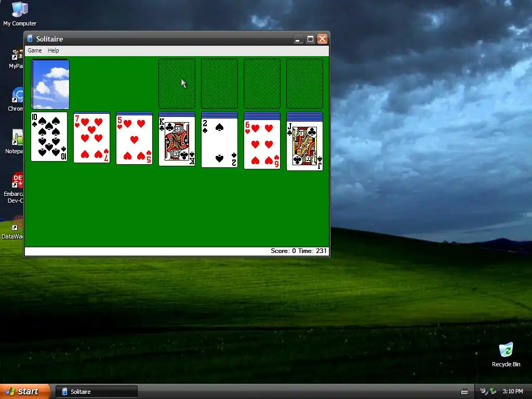Select the Embarcadero Dev-C++ desktop shortcut
Screen dimensions: 532x399
coord(13,188)
